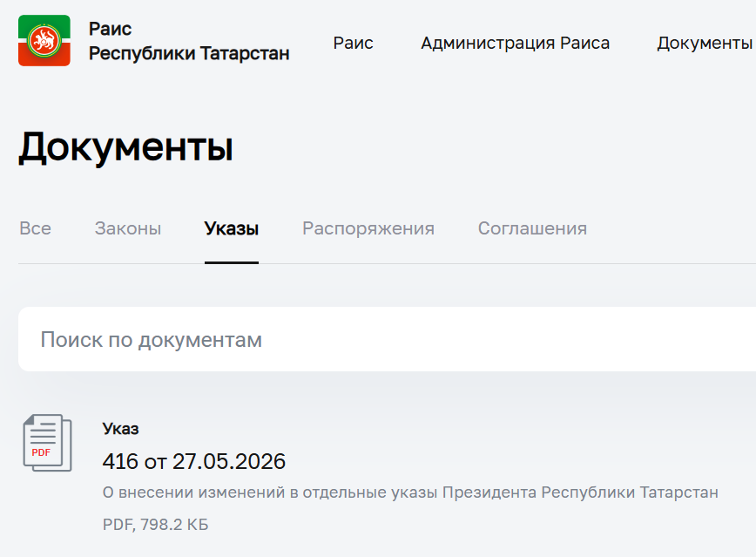
Task: Switch to the 'Все' documents tab
Action: click(35, 228)
